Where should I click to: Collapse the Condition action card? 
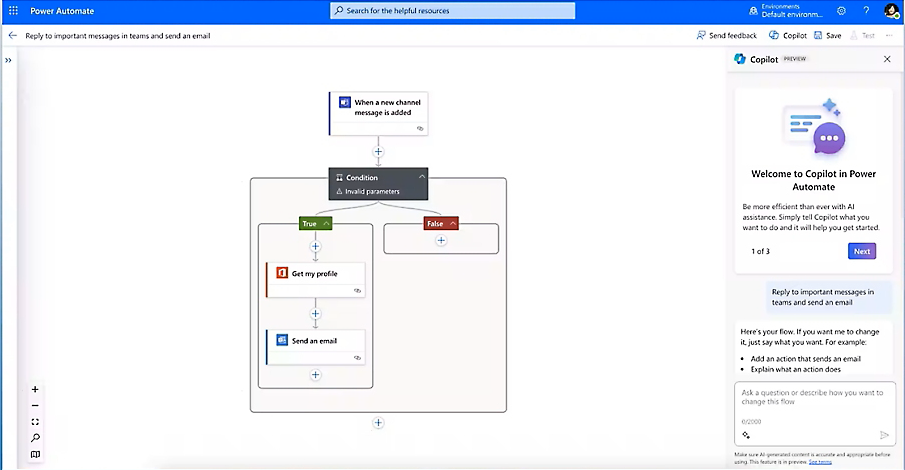click(422, 177)
